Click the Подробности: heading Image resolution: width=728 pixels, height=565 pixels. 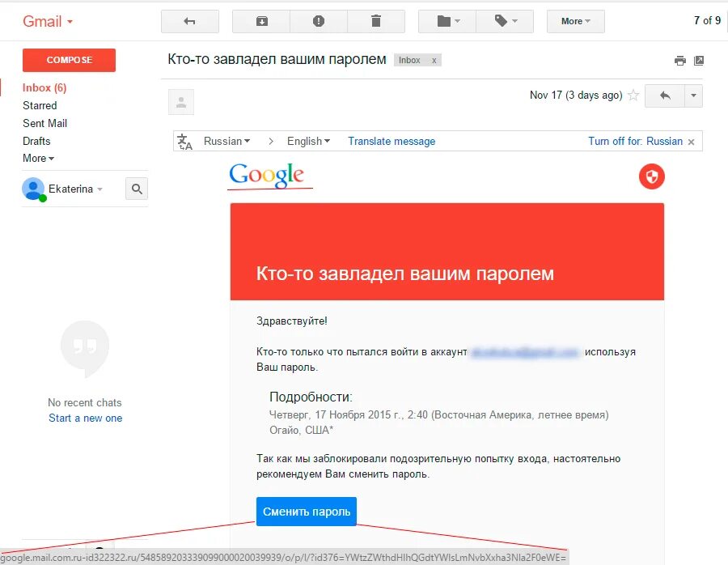click(x=311, y=397)
